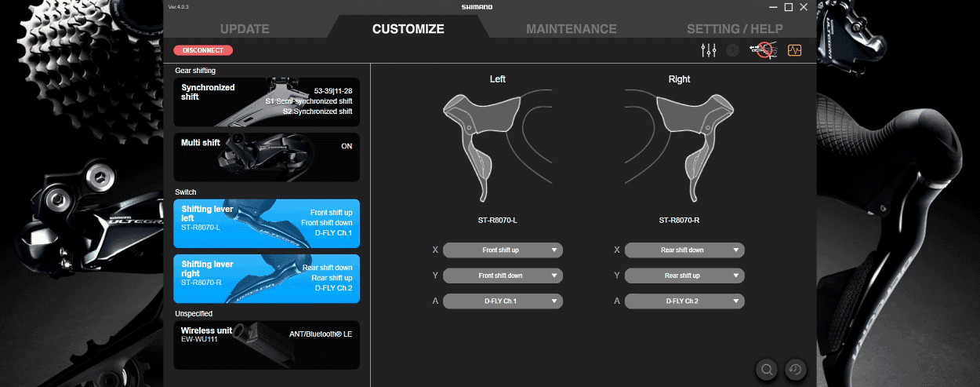Expand the left X Front shift up dropdown

(503, 250)
